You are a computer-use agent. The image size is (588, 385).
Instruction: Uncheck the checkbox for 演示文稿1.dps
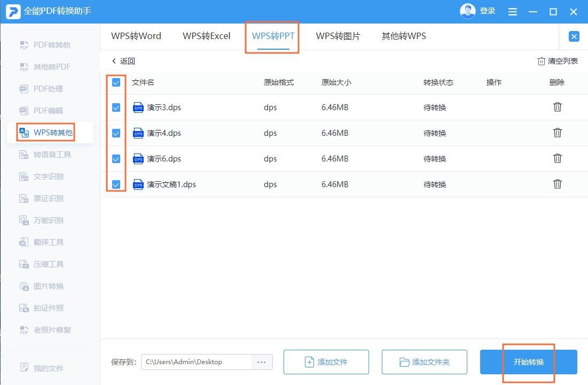pyautogui.click(x=116, y=184)
